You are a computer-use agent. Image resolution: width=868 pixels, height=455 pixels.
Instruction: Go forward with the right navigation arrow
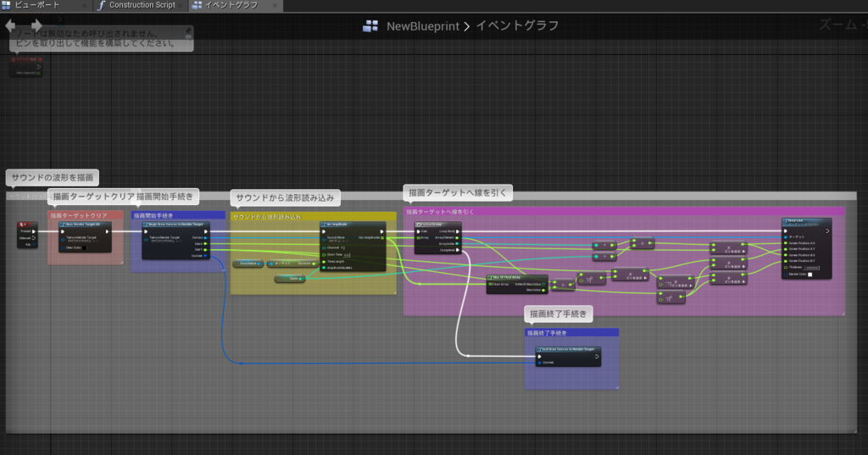pos(36,25)
